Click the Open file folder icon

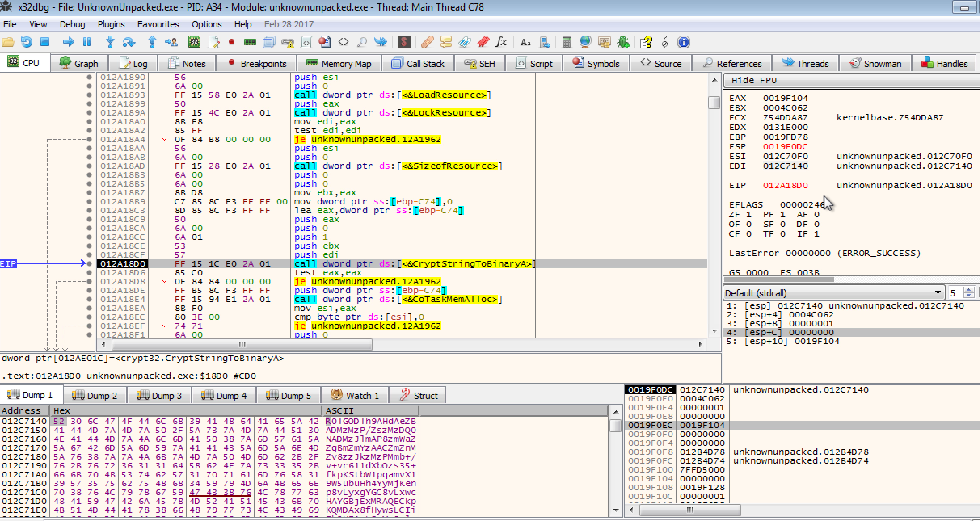click(x=8, y=42)
